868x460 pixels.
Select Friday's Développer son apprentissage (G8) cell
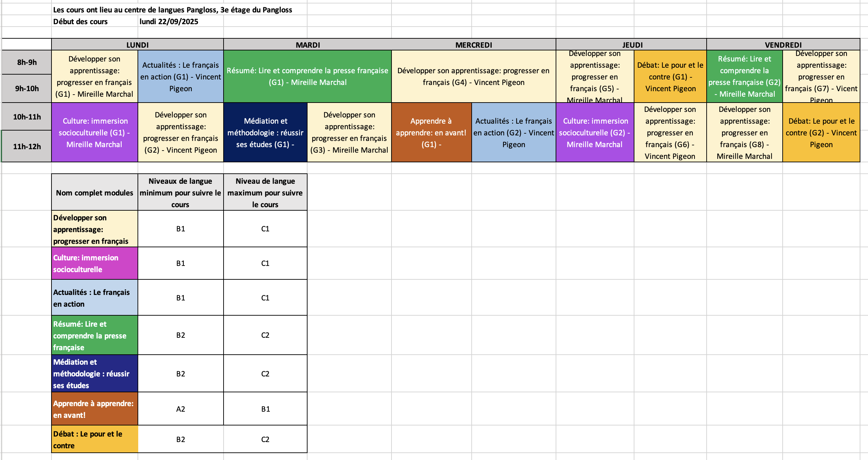[745, 132]
